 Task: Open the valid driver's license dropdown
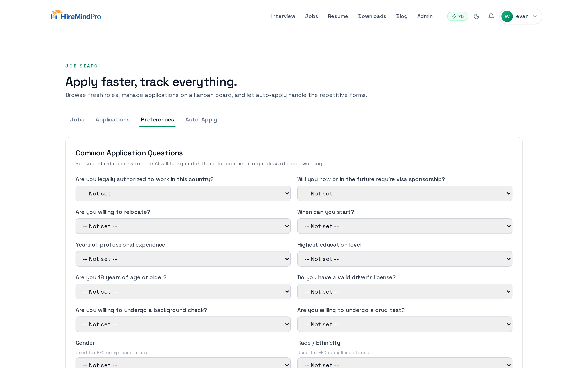point(404,292)
